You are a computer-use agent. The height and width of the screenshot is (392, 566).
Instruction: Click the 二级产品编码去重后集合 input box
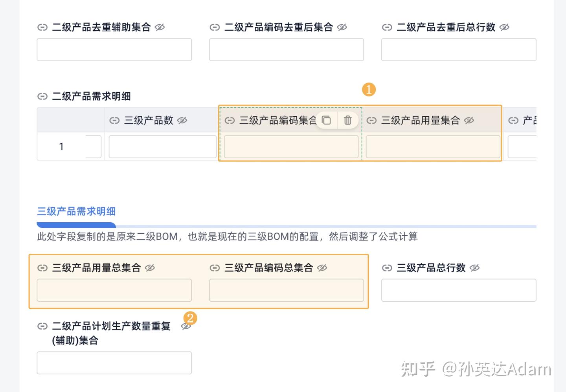click(286, 49)
